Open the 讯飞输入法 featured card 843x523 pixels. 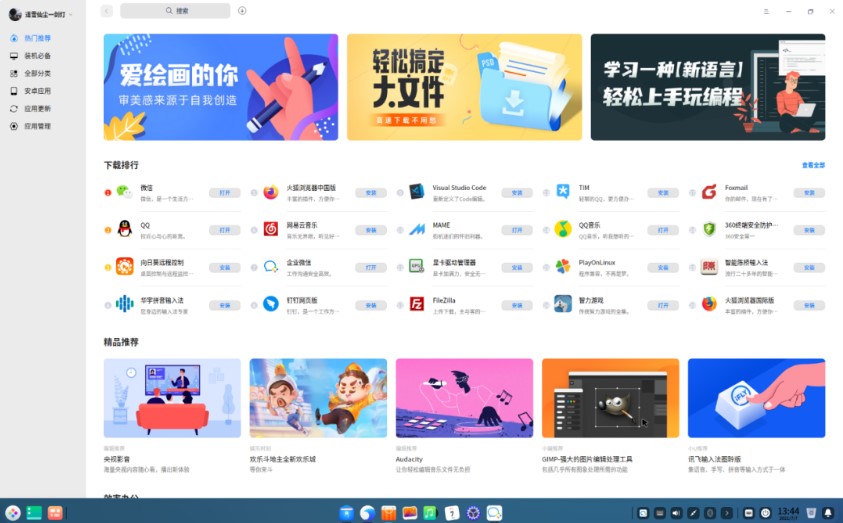tap(756, 398)
